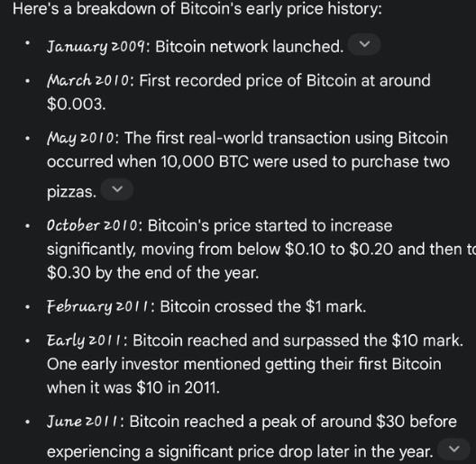Click bullet point before 'June 2011'
This screenshot has height=464, width=476.
click(28, 423)
